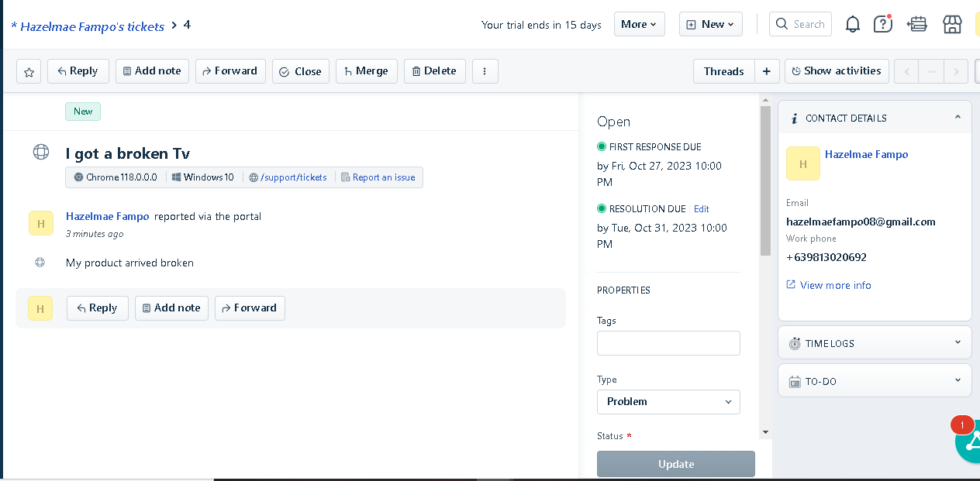Click the ticket title I got a broken Tv

(x=128, y=153)
